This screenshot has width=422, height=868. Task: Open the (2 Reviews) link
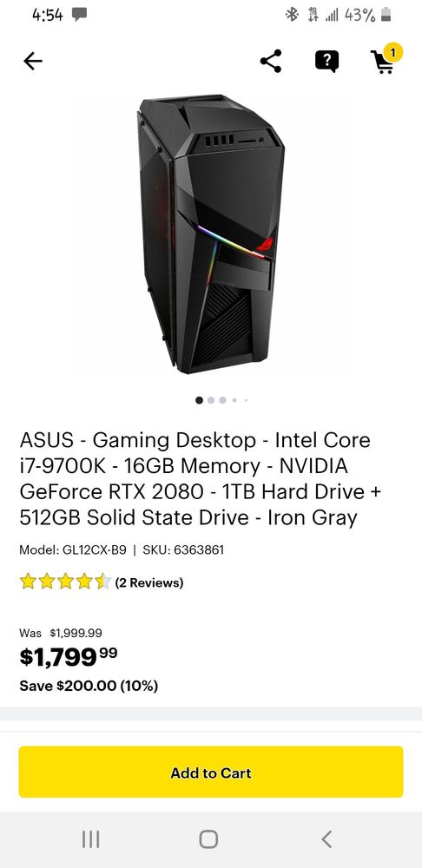149,582
